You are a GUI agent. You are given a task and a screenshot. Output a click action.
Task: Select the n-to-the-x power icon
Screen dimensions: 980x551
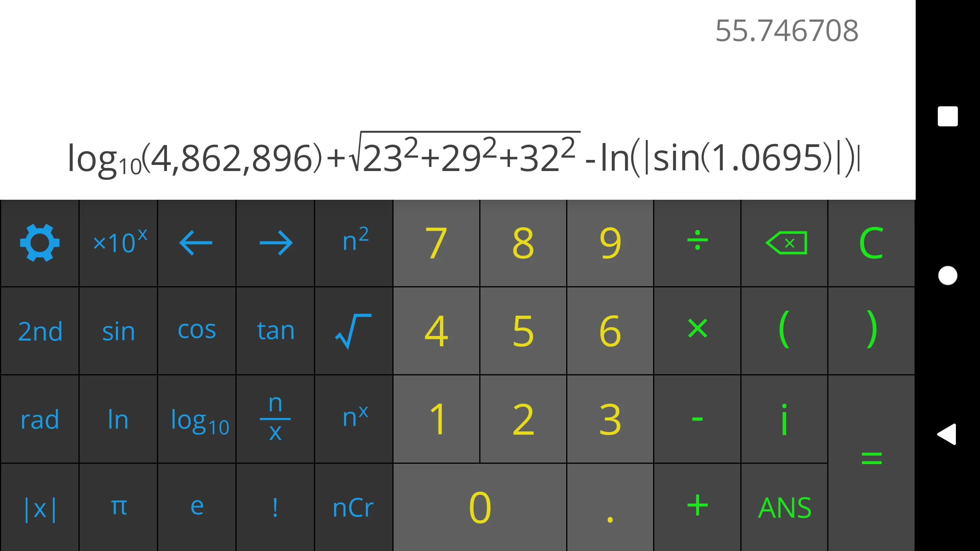pos(353,419)
